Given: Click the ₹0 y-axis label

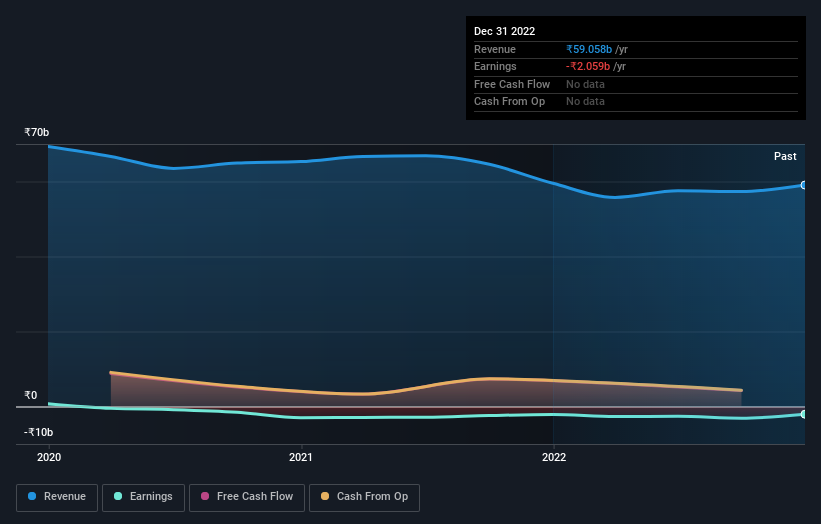Looking at the screenshot, I should (x=31, y=395).
